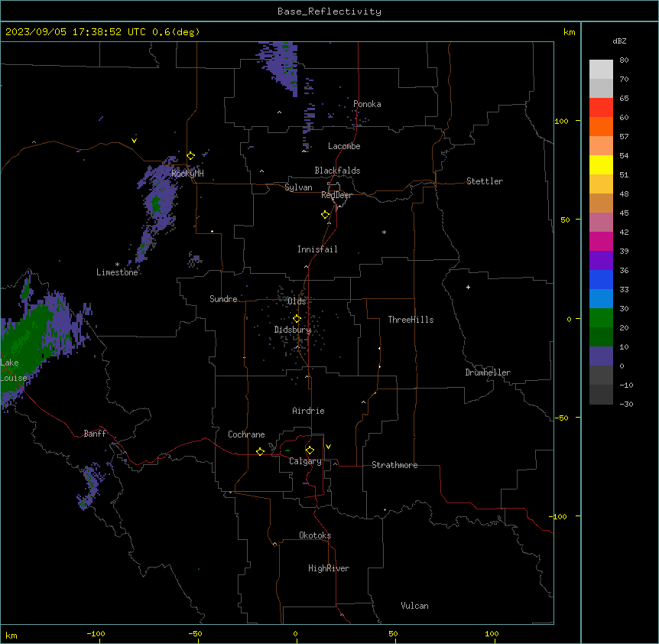Click the Vulcan label
The width and height of the screenshot is (659, 644).
(415, 606)
